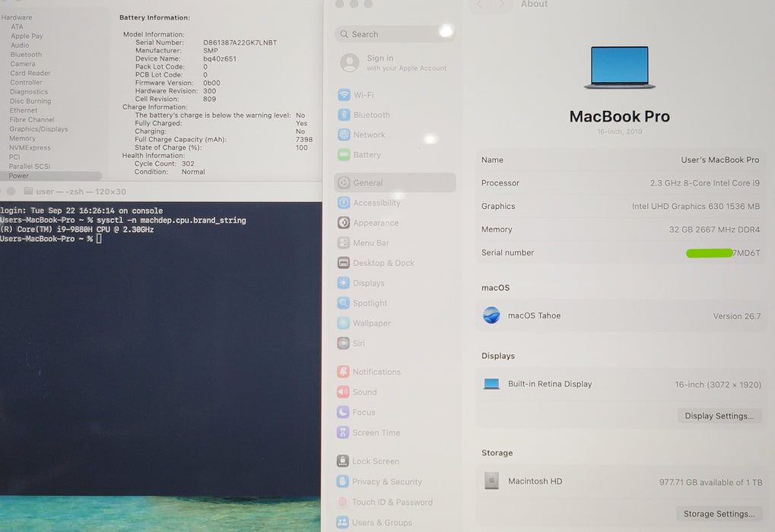Open the Spotlight settings icon
The width and height of the screenshot is (775, 532).
tap(344, 302)
